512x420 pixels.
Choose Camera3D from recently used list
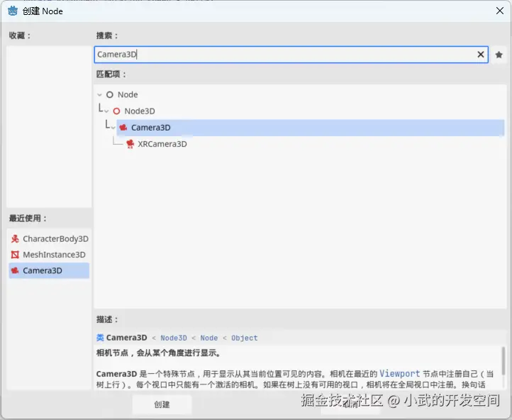(x=49, y=270)
